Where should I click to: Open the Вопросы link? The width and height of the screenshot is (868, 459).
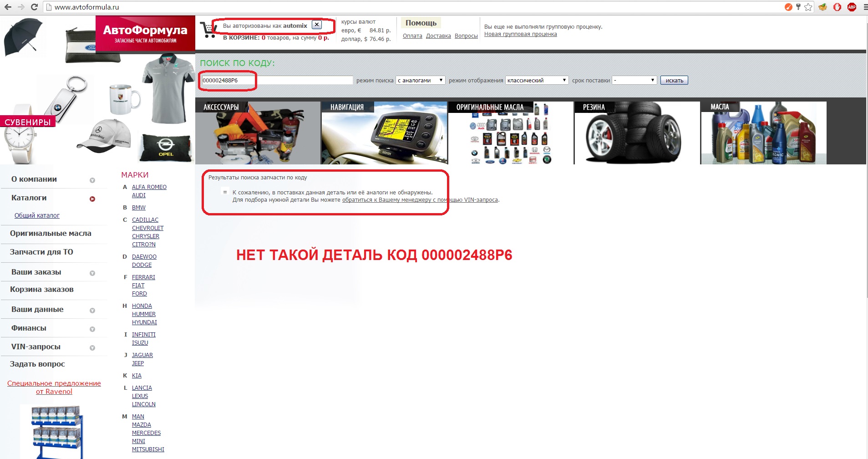click(466, 36)
